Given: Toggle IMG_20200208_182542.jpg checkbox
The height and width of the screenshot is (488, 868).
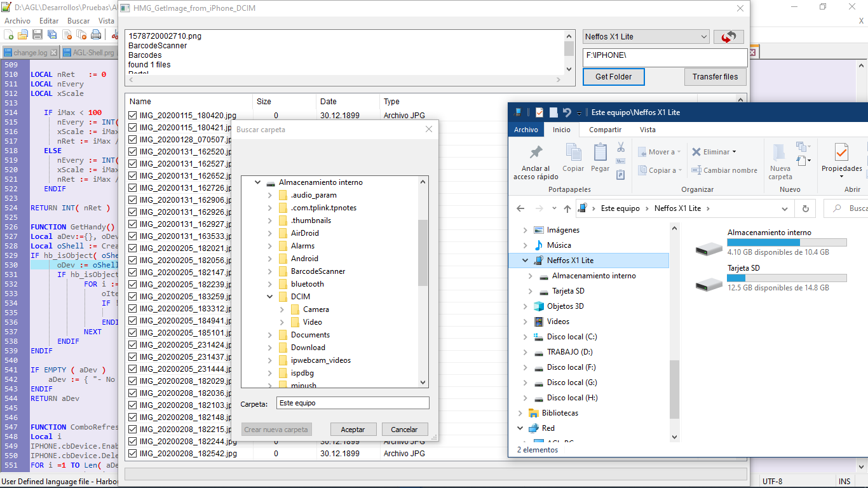Looking at the screenshot, I should 133,454.
